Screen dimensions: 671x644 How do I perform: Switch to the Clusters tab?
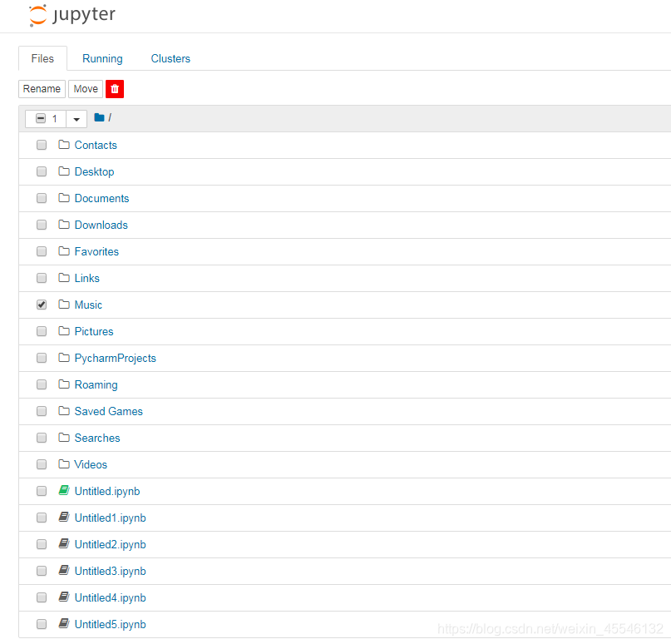(170, 59)
